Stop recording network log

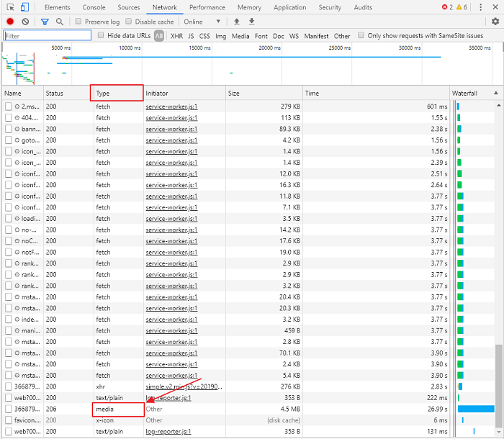(10, 22)
